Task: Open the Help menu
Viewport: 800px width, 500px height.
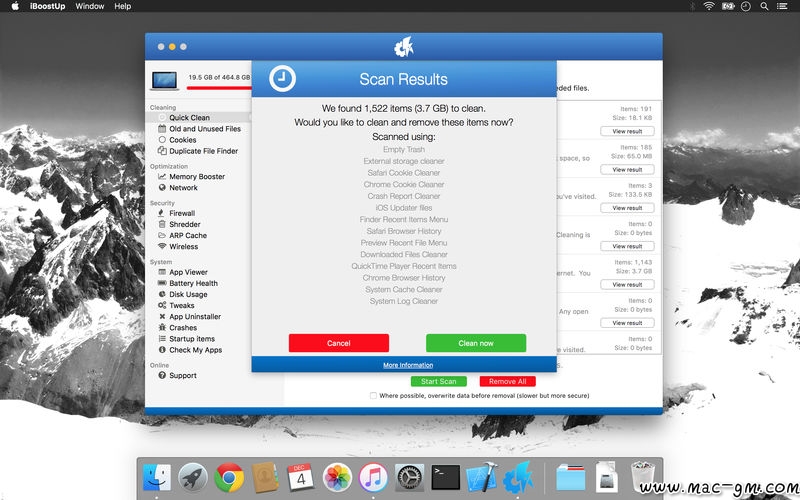Action: [x=122, y=6]
